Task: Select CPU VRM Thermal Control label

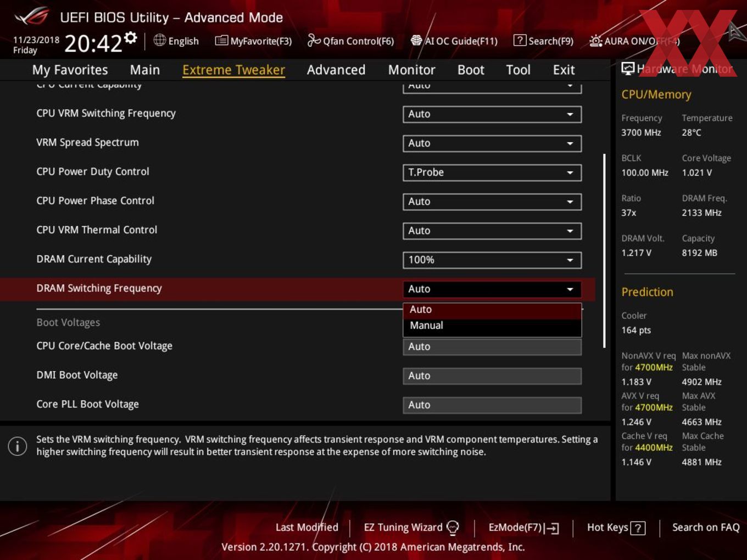Action: (x=97, y=229)
